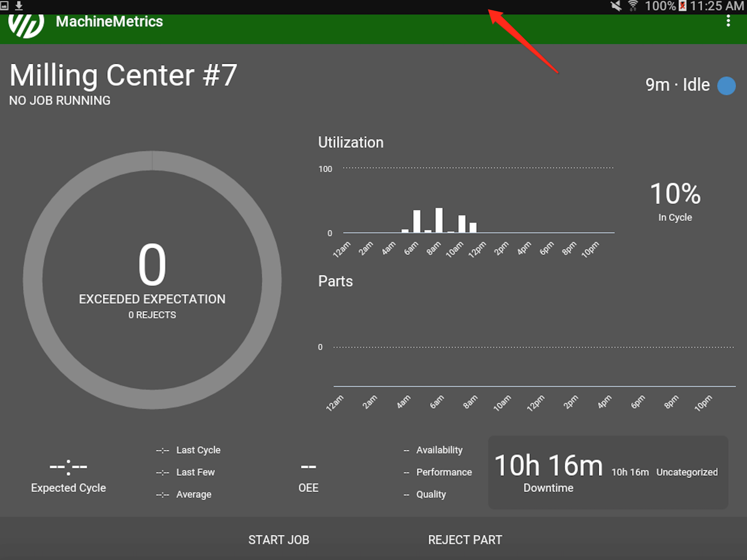Tap the Parts chart title
Screen dimensions: 747x560
[335, 281]
